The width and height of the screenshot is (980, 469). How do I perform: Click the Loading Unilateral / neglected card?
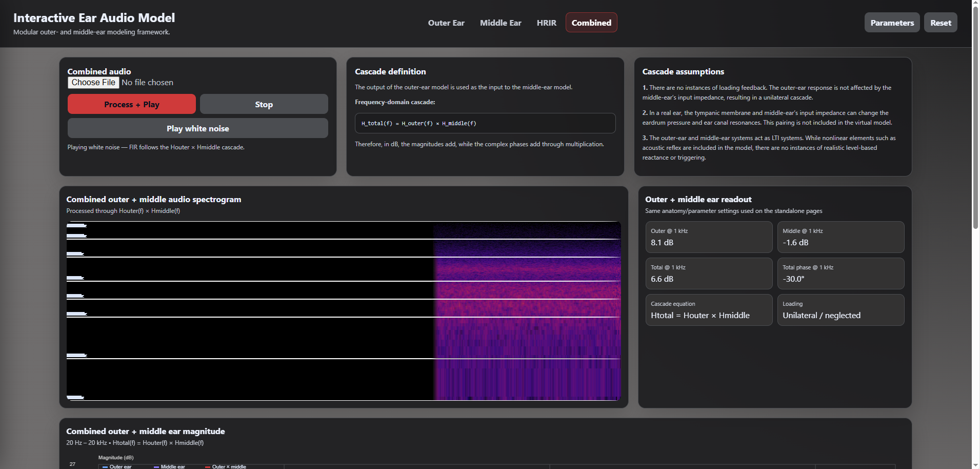[841, 310]
